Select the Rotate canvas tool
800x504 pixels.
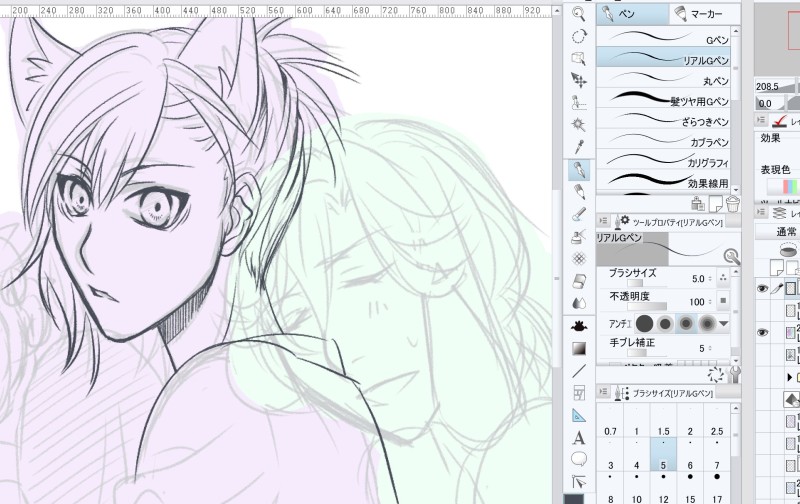click(579, 36)
